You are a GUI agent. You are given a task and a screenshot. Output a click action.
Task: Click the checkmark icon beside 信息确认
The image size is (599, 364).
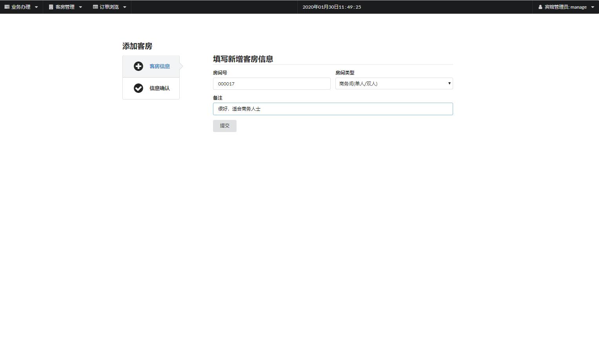coord(138,88)
